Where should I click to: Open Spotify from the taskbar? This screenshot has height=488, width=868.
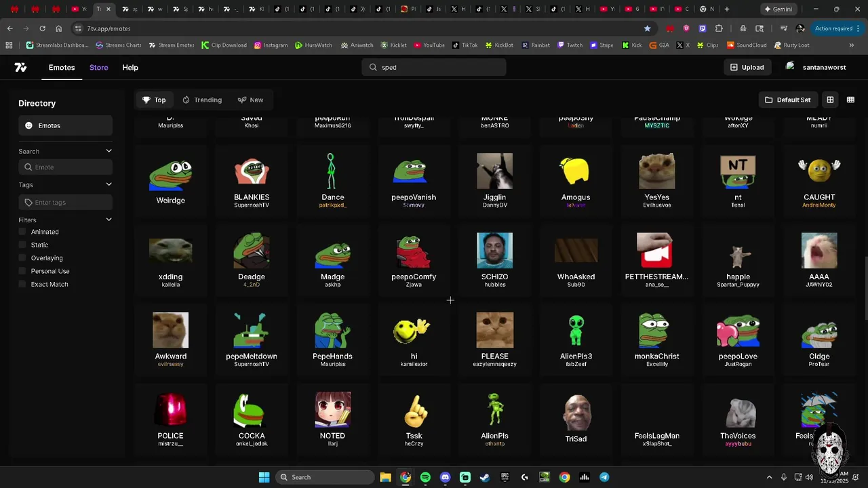425,477
